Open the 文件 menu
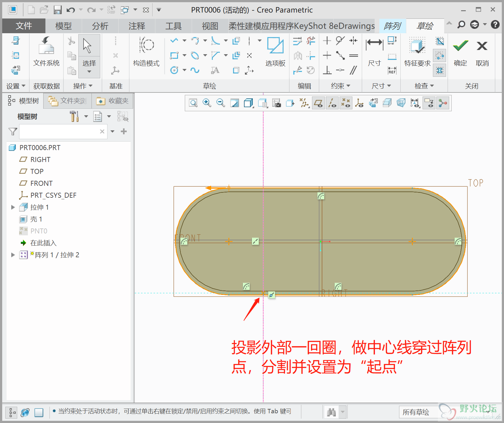This screenshot has width=504, height=423. tap(24, 26)
